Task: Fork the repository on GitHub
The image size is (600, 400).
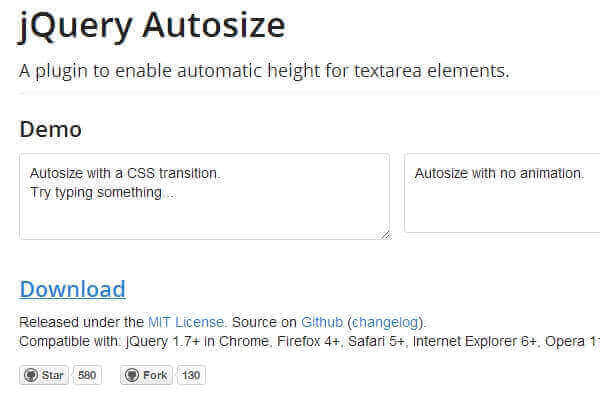Action: pyautogui.click(x=146, y=376)
